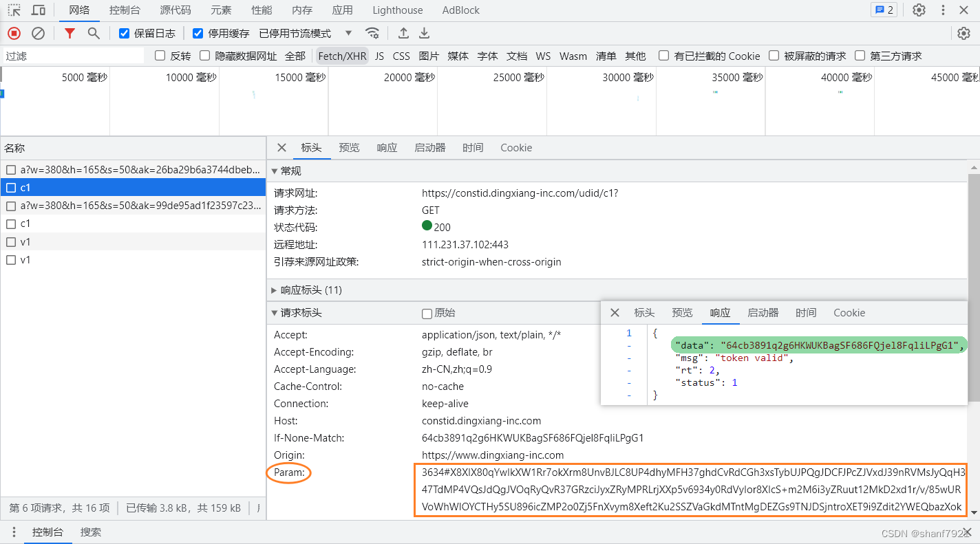Show all 全部 request types

[x=295, y=56]
